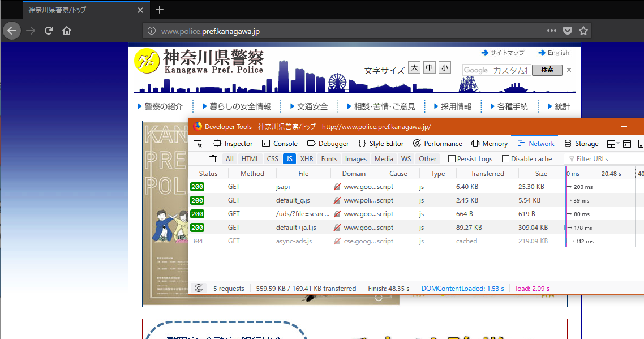644x339 pixels.
Task: Open the English site link
Action: [553, 53]
